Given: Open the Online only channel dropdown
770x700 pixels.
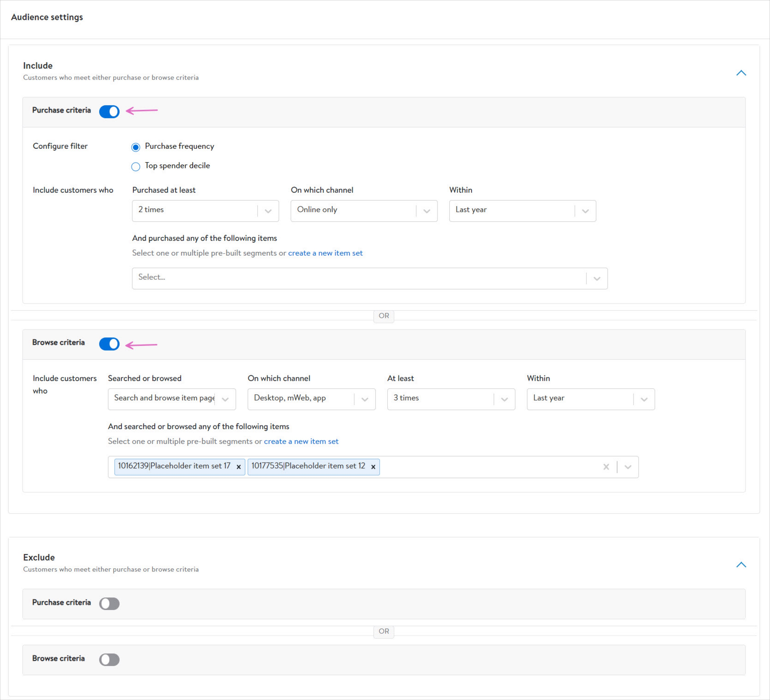Looking at the screenshot, I should 363,211.
